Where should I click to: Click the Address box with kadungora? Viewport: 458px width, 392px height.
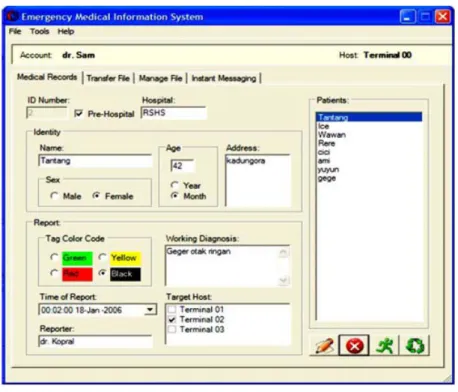click(258, 180)
